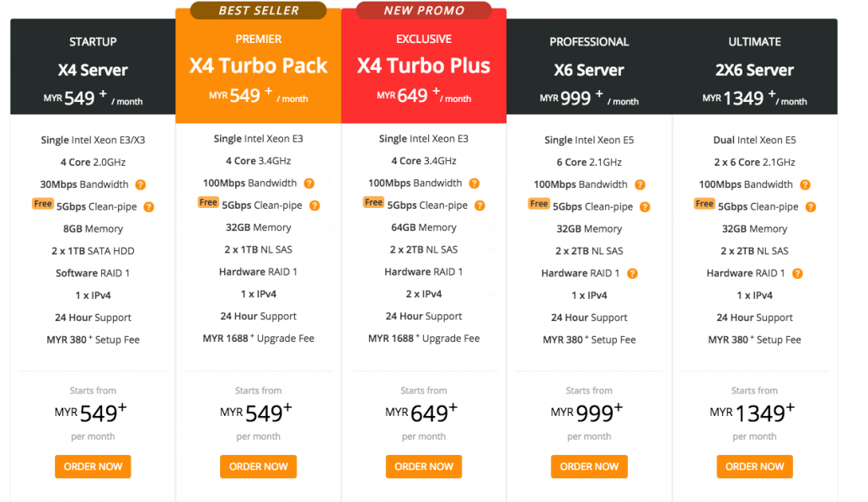The height and width of the screenshot is (502, 868).
Task: Click ORDER NOW for the 2X6 Server plan
Action: 754,466
